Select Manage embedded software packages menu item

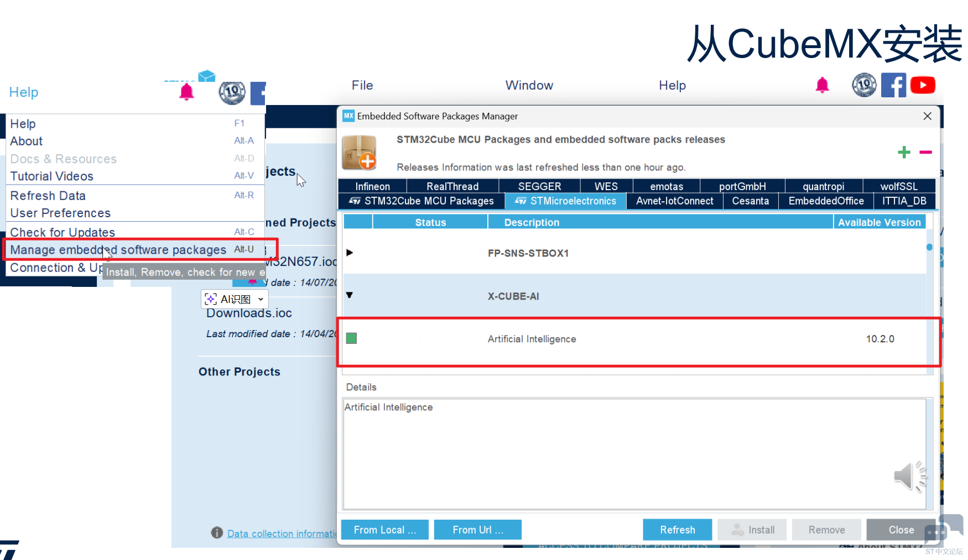pyautogui.click(x=118, y=250)
